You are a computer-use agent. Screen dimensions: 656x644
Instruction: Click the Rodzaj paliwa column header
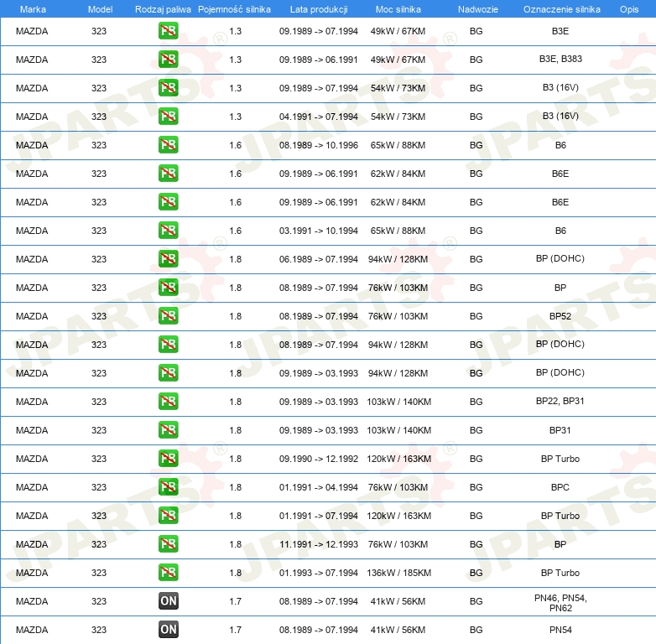(163, 9)
